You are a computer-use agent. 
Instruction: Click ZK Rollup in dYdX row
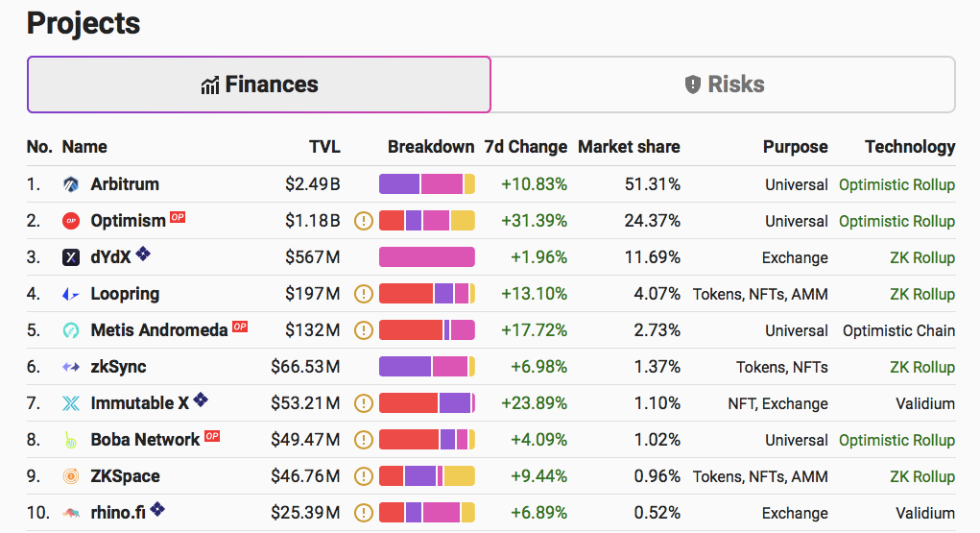pyautogui.click(x=922, y=257)
